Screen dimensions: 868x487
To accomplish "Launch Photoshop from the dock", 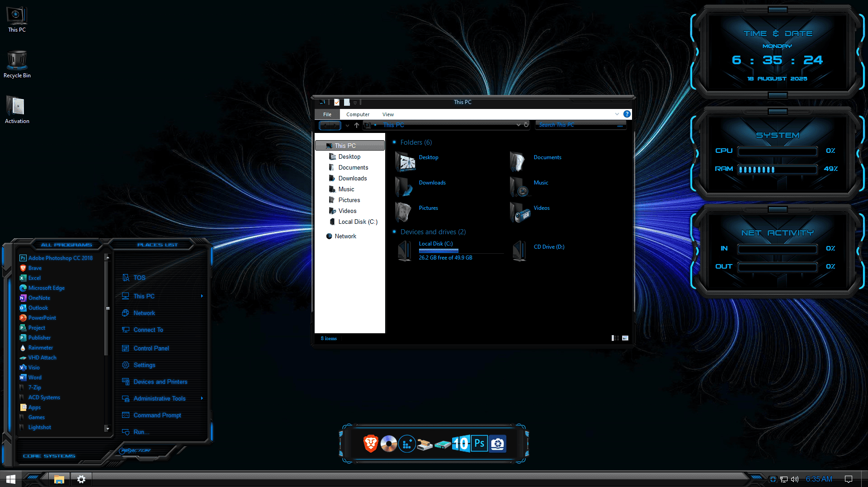I will coord(479,444).
